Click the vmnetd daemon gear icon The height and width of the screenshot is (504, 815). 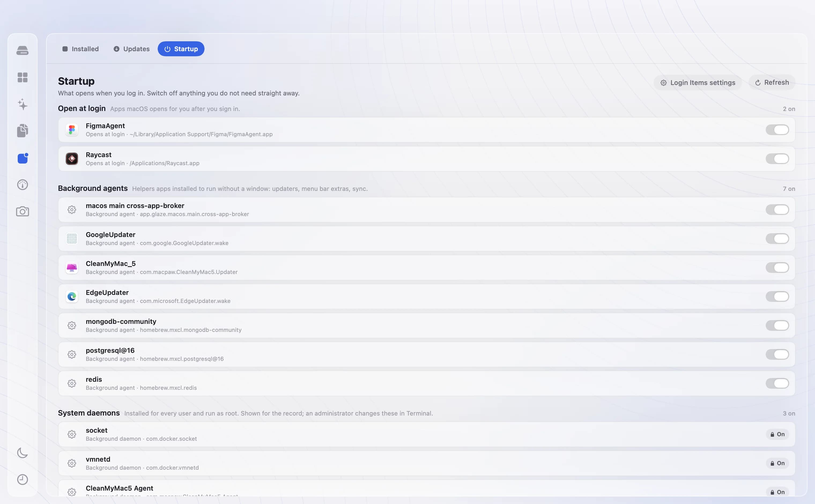[x=72, y=463]
